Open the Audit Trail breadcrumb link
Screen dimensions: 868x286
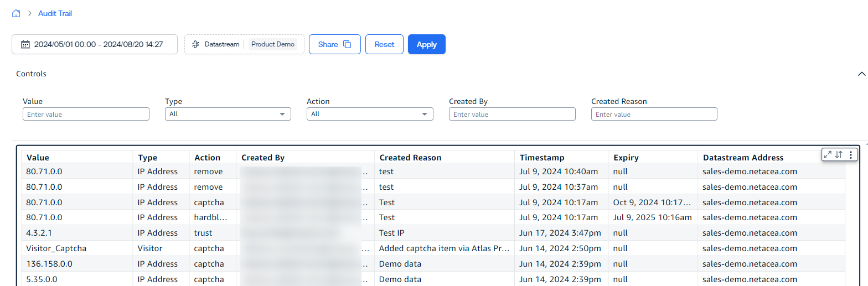55,13
